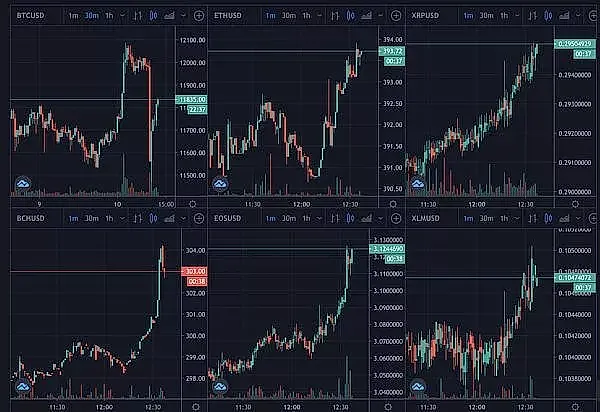
Task: Open chart settings gear in BCHUSD panel
Action: pos(196,407)
